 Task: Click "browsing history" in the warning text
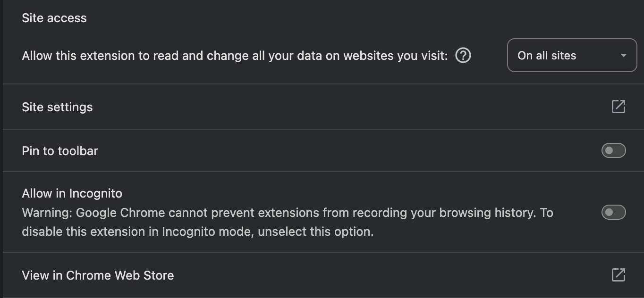pos(487,213)
